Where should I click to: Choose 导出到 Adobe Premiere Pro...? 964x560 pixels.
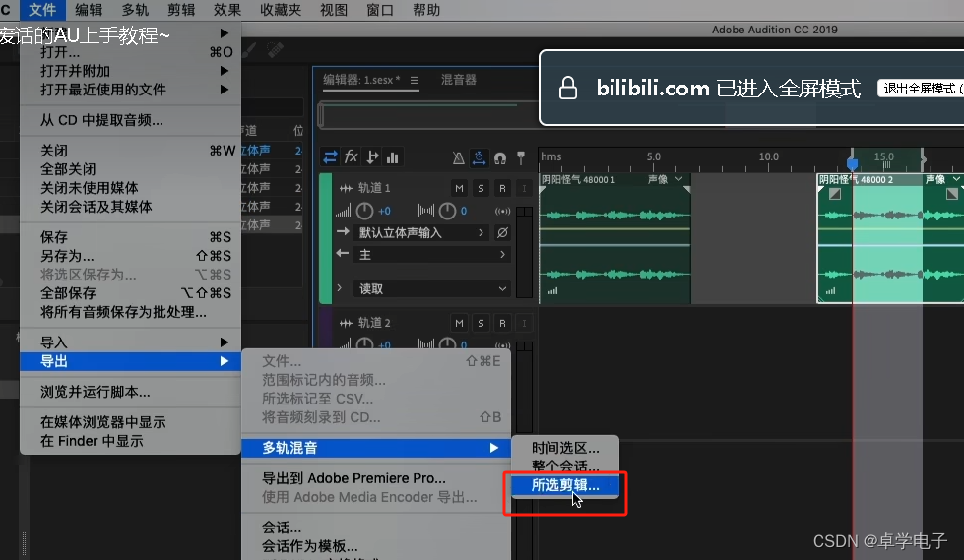click(x=375, y=478)
